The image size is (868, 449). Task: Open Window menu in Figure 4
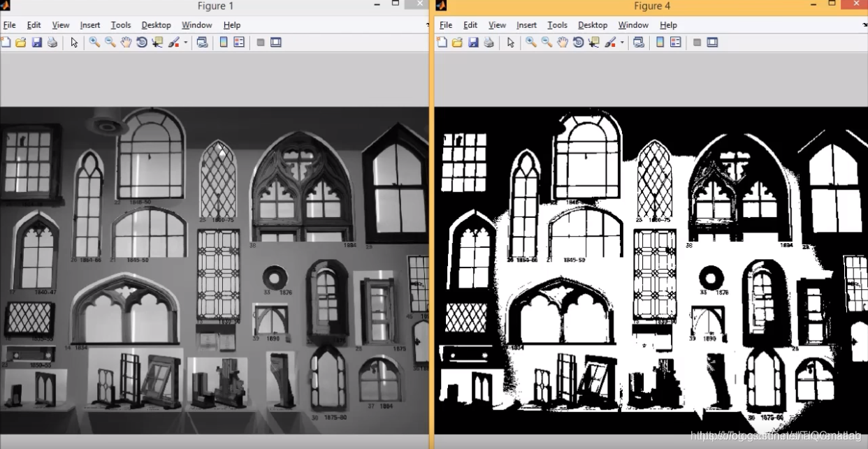coord(633,25)
